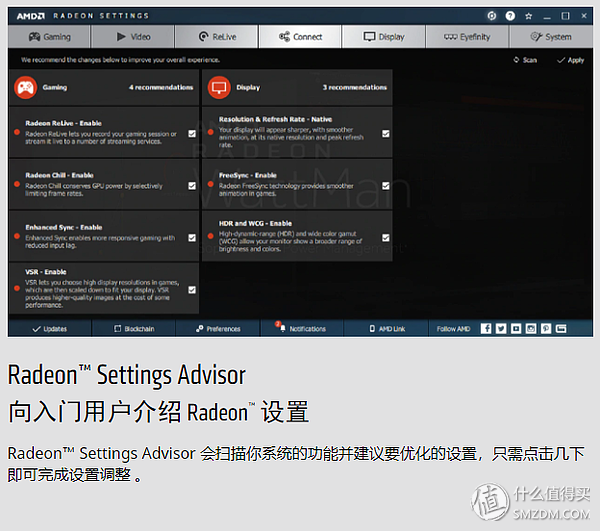Open the Gaming tab
This screenshot has width=600, height=531.
(49, 37)
